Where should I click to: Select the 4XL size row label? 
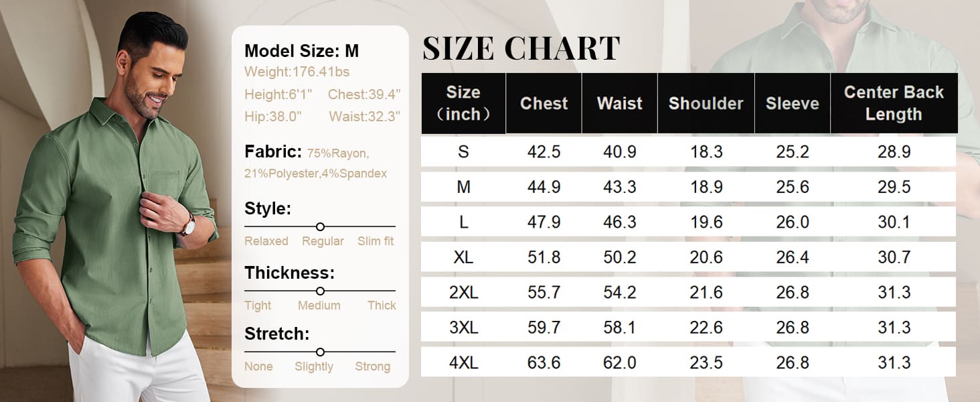click(463, 362)
